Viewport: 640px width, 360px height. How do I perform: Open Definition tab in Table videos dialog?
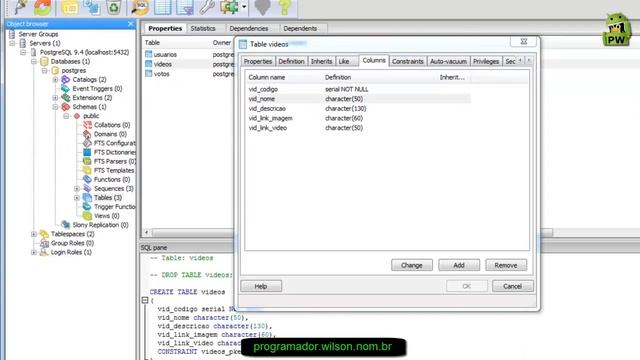291,61
